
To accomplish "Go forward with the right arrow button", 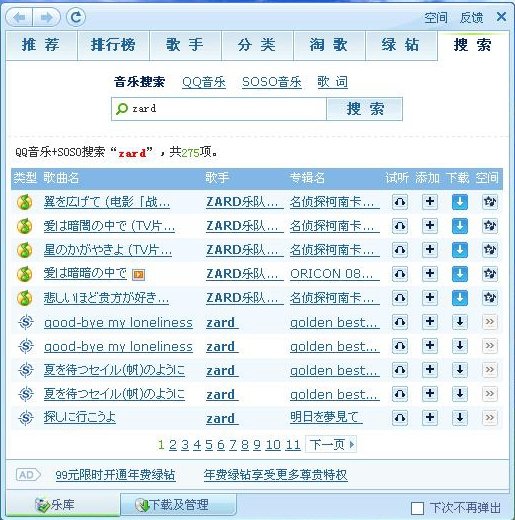I will [46, 17].
